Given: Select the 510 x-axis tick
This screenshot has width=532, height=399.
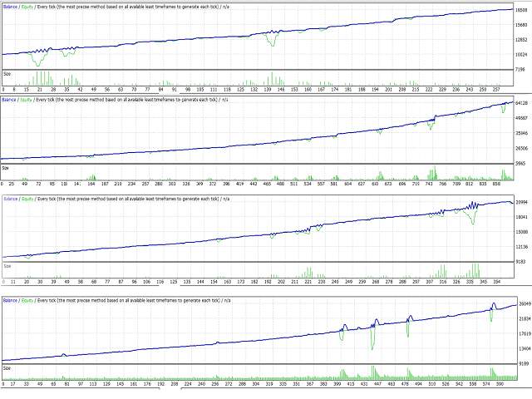Looking at the screenshot, I should tap(432, 384).
